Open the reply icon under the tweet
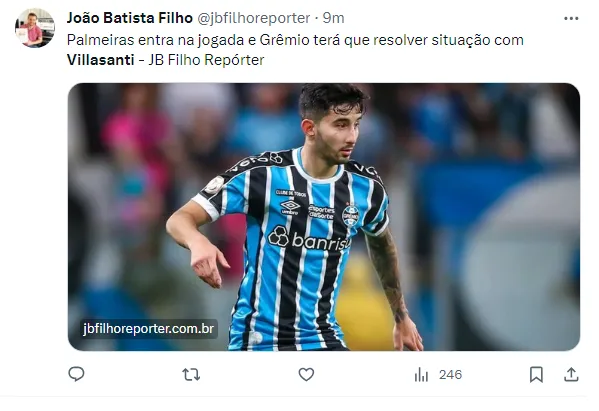This screenshot has width=599, height=411. click(76, 374)
